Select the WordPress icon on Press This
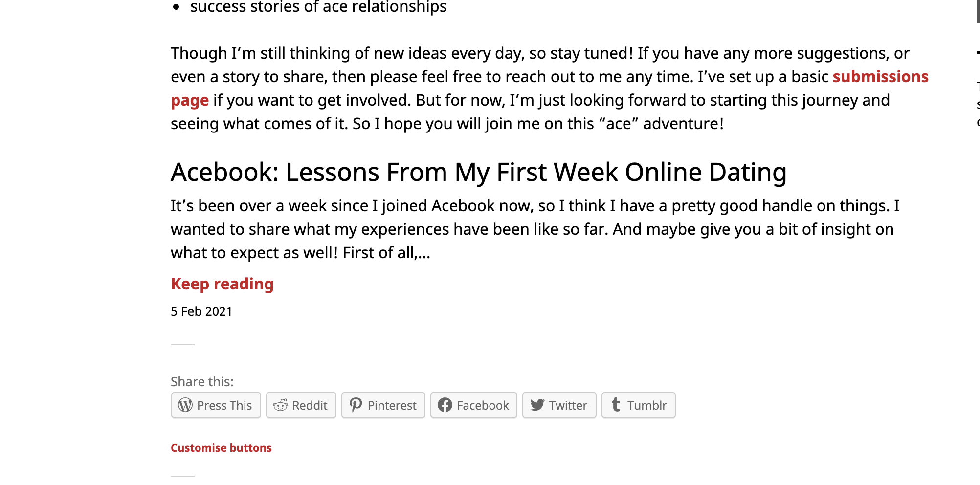Viewport: 980px width, 485px height. coord(184,405)
